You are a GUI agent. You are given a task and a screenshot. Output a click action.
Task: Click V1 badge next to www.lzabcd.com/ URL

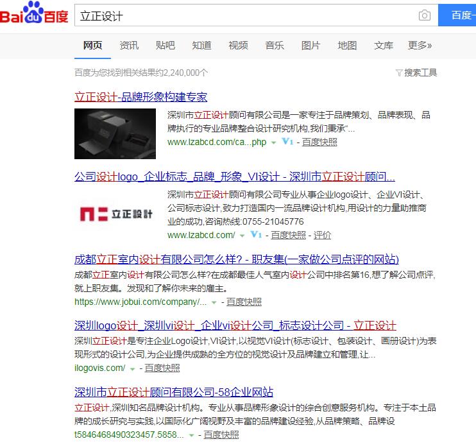tap(256, 235)
